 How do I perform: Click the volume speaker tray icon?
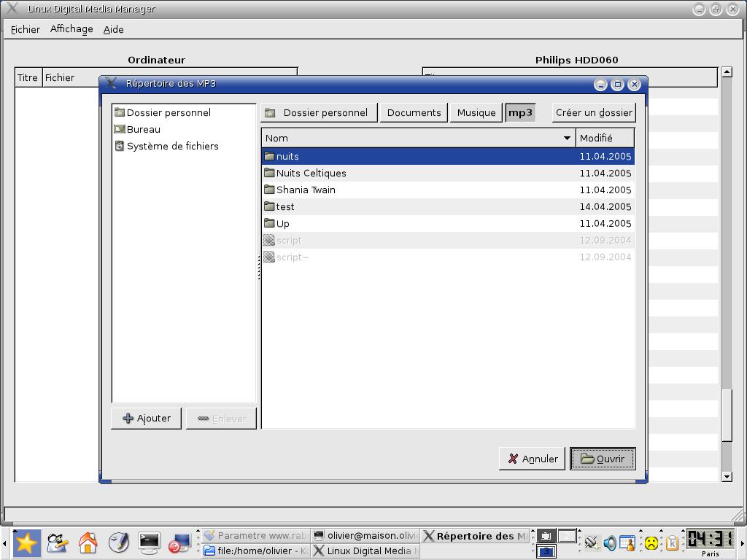point(610,542)
